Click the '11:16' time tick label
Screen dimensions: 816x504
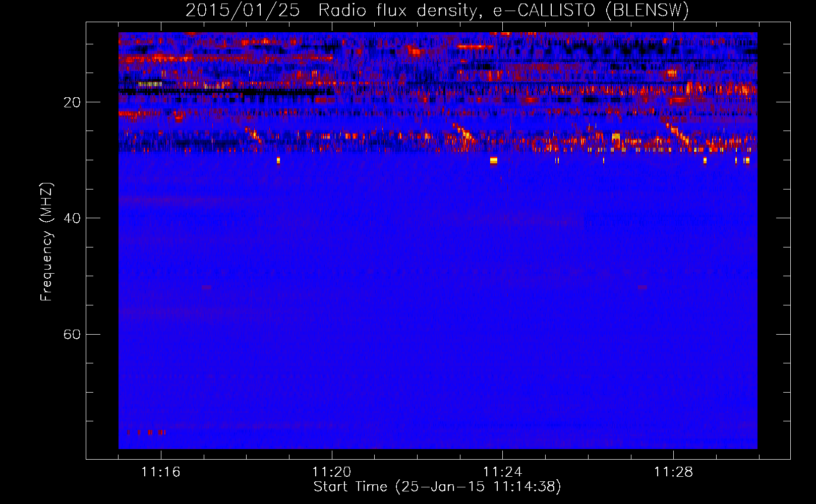(x=161, y=472)
